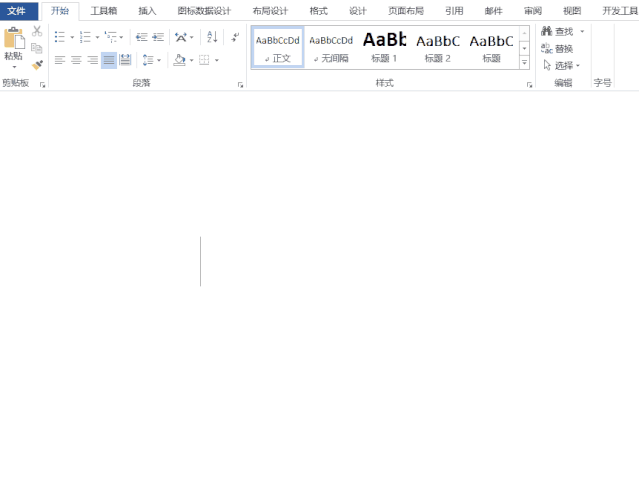
Task: Select the Format Painter brush icon
Action: [37, 64]
